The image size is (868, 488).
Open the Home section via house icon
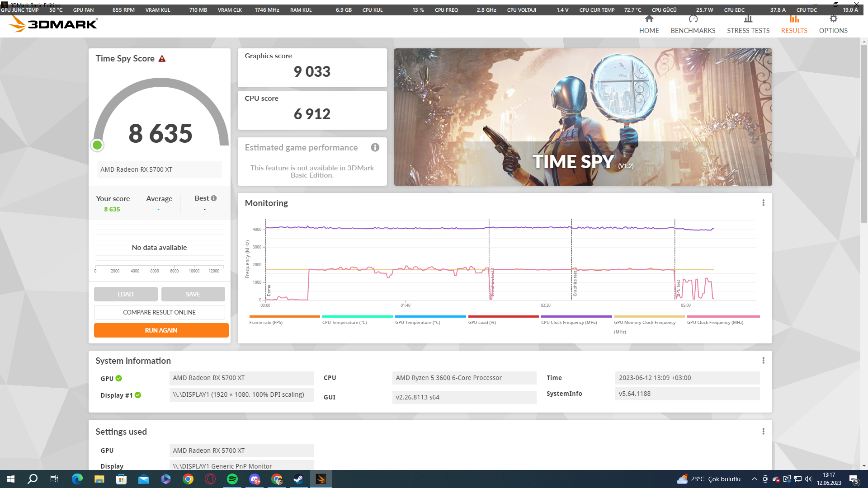click(x=649, y=19)
